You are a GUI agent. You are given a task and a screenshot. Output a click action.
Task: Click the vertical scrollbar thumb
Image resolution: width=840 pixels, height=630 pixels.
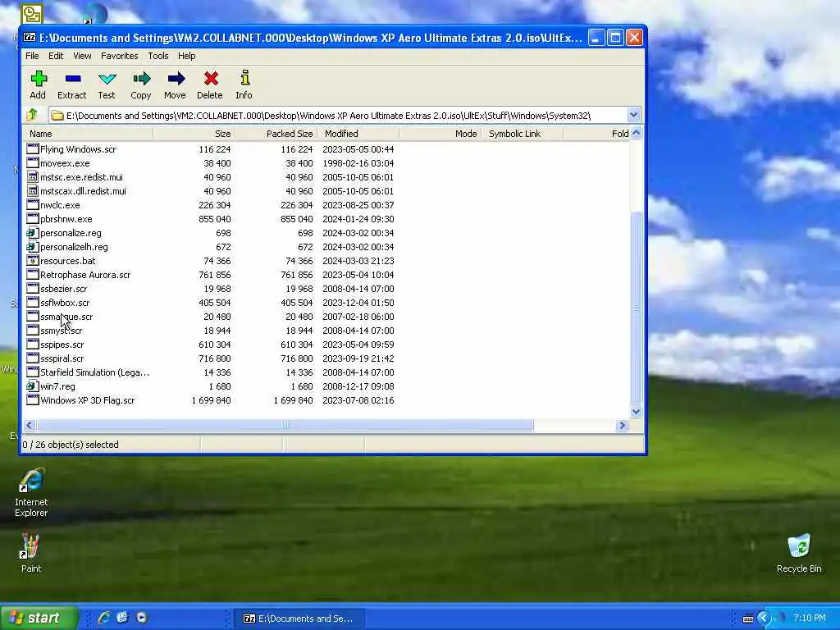[x=636, y=308]
